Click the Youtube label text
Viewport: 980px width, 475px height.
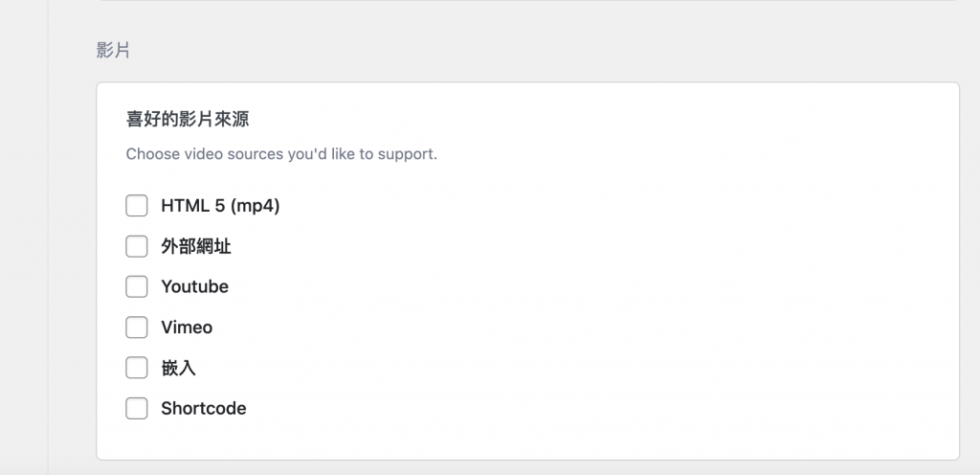pos(194,286)
